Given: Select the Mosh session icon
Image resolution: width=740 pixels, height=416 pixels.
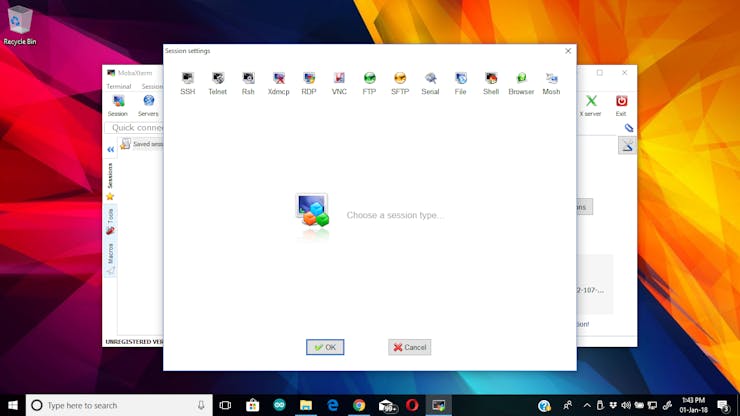Looking at the screenshot, I should 551,83.
